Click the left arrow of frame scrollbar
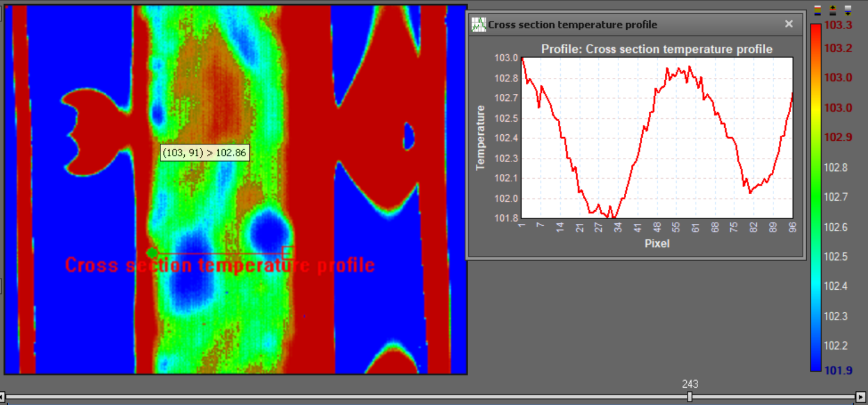The image size is (868, 405). coord(2,397)
